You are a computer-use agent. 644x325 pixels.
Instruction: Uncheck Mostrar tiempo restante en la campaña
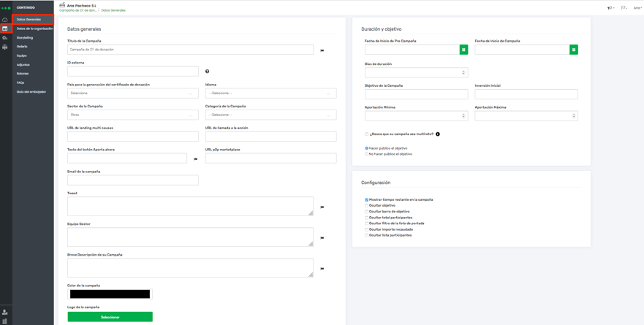367,200
